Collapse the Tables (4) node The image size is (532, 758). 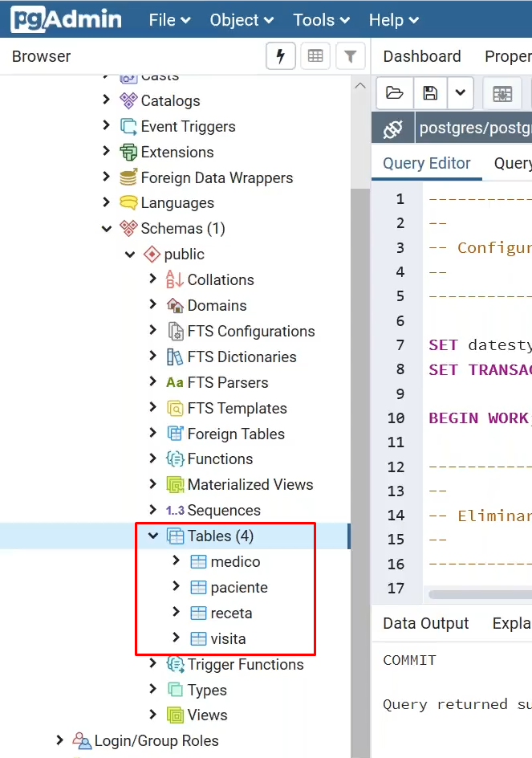pyautogui.click(x=153, y=536)
